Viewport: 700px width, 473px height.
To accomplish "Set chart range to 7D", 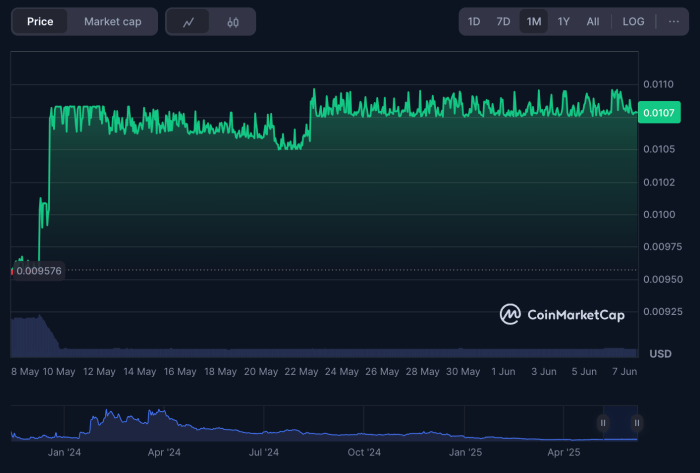I will 504,22.
